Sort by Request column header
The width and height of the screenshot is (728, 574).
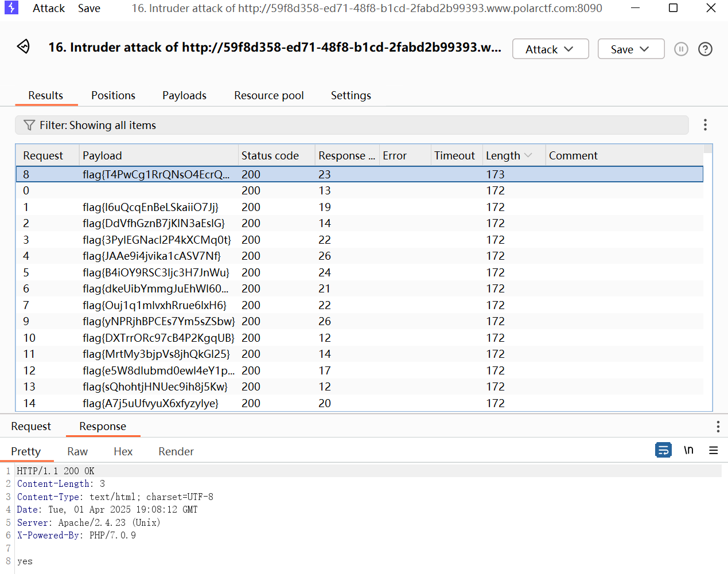point(48,155)
